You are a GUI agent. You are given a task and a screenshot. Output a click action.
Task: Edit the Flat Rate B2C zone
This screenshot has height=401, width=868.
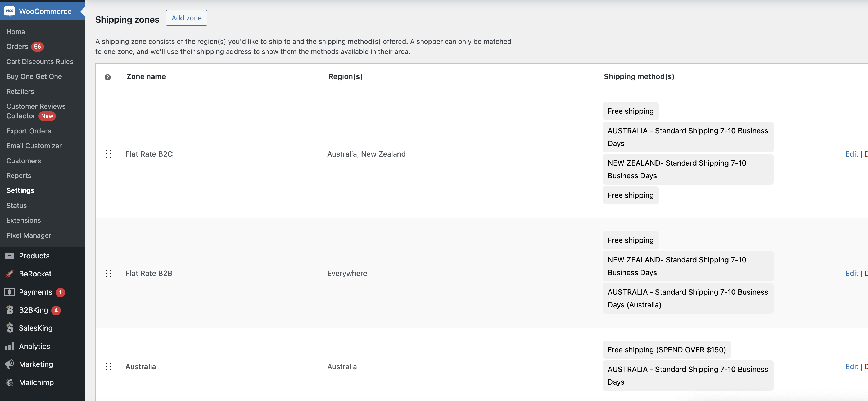pos(852,154)
